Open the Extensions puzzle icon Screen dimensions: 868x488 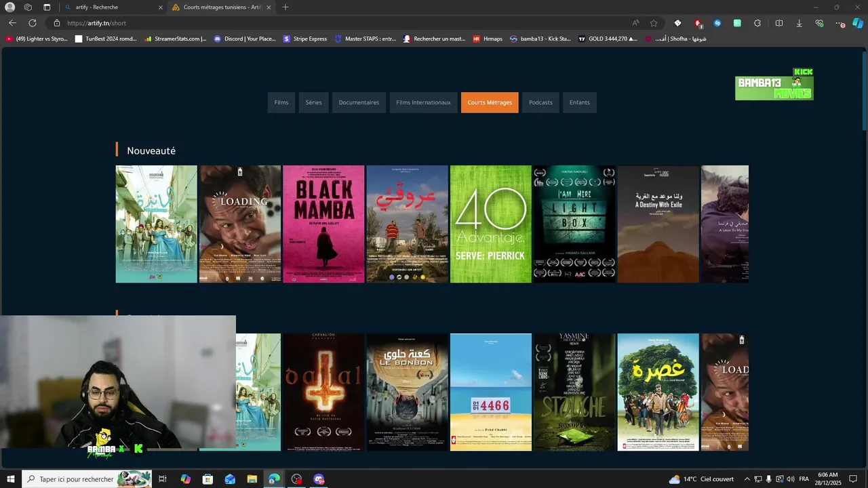[x=757, y=23]
